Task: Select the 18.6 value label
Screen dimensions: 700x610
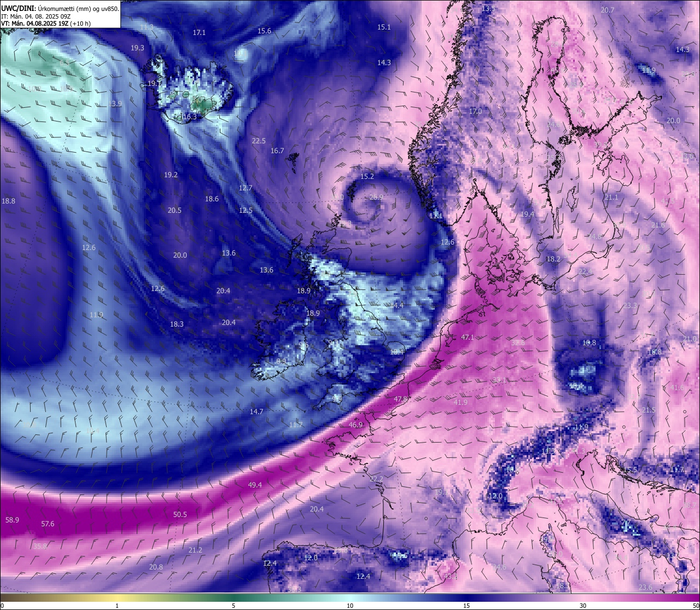Action: point(212,199)
